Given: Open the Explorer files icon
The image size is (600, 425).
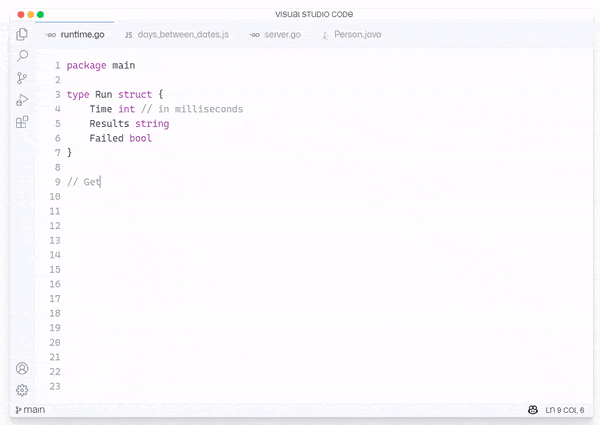Looking at the screenshot, I should click(x=22, y=34).
